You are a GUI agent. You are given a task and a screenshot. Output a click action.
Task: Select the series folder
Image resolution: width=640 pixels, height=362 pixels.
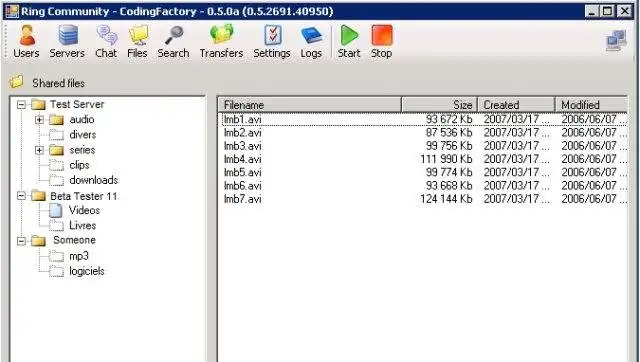82,150
